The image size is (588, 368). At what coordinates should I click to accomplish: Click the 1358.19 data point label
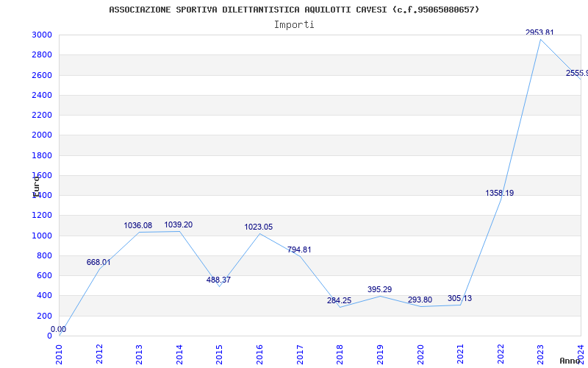[x=499, y=193]
